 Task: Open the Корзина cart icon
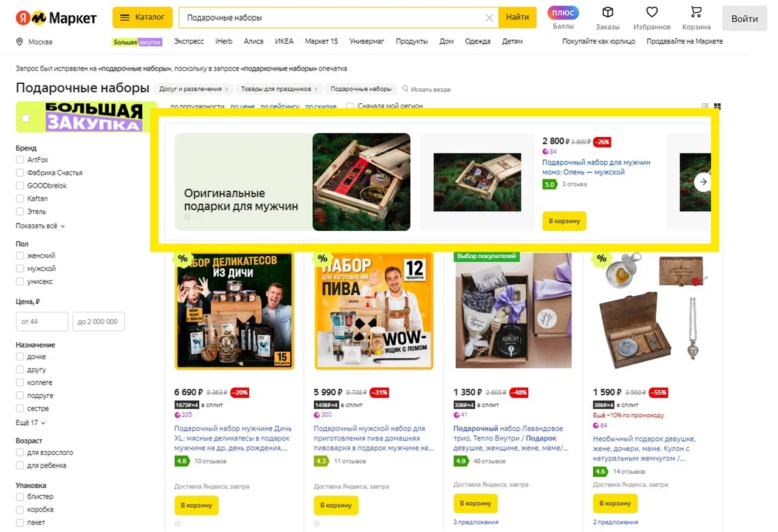pos(696,12)
